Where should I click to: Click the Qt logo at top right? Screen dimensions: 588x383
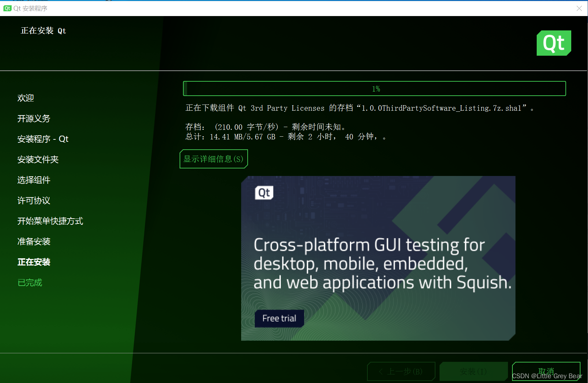(x=553, y=43)
